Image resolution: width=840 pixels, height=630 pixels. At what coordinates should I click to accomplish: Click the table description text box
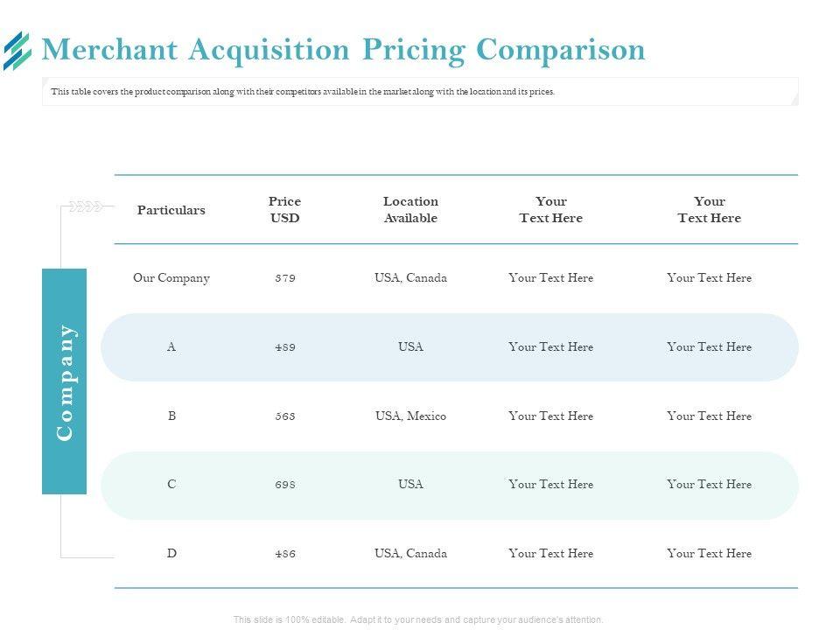click(x=420, y=92)
